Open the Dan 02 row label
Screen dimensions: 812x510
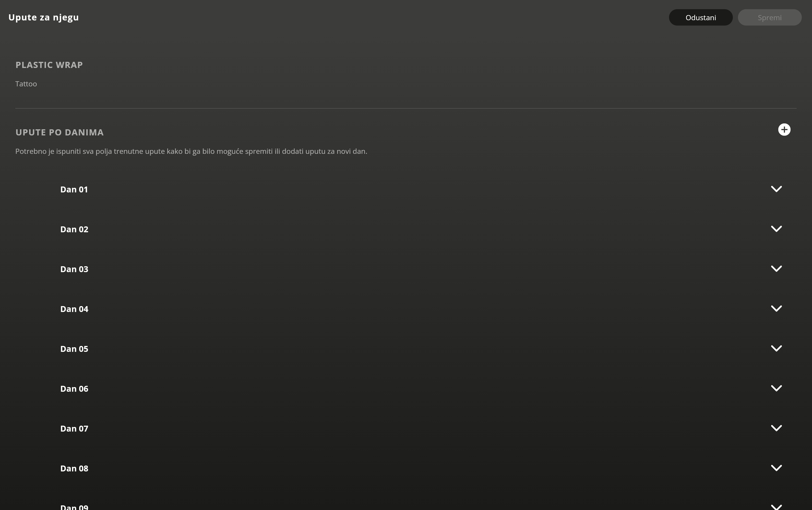[74, 229]
